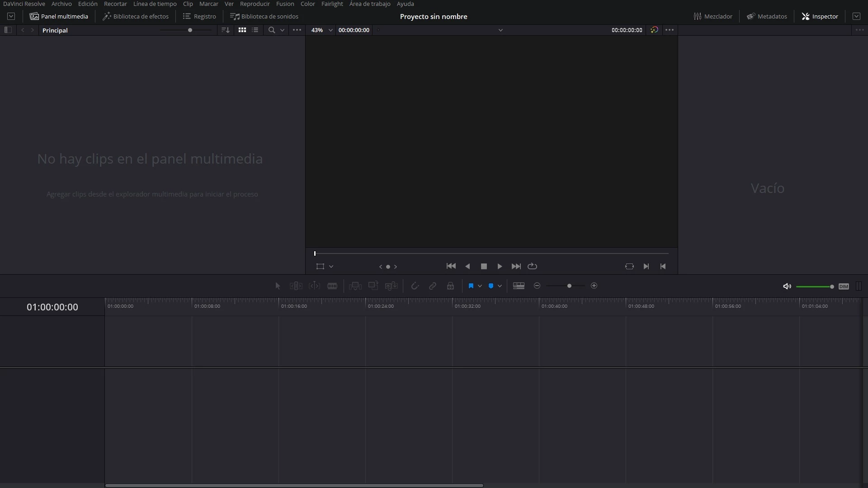The width and height of the screenshot is (868, 488).
Task: Click the media pool search icon
Action: coord(272,30)
